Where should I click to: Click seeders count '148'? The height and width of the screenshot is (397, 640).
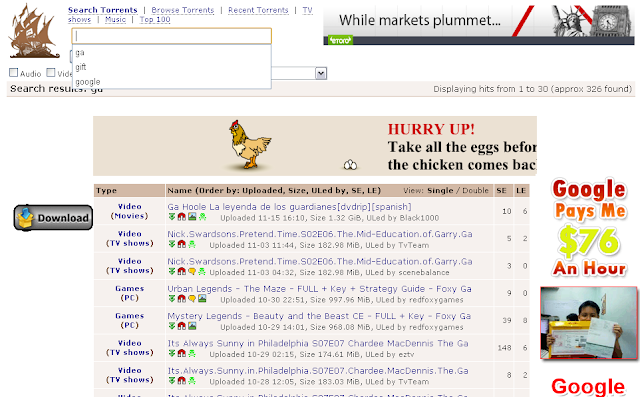tap(504, 348)
